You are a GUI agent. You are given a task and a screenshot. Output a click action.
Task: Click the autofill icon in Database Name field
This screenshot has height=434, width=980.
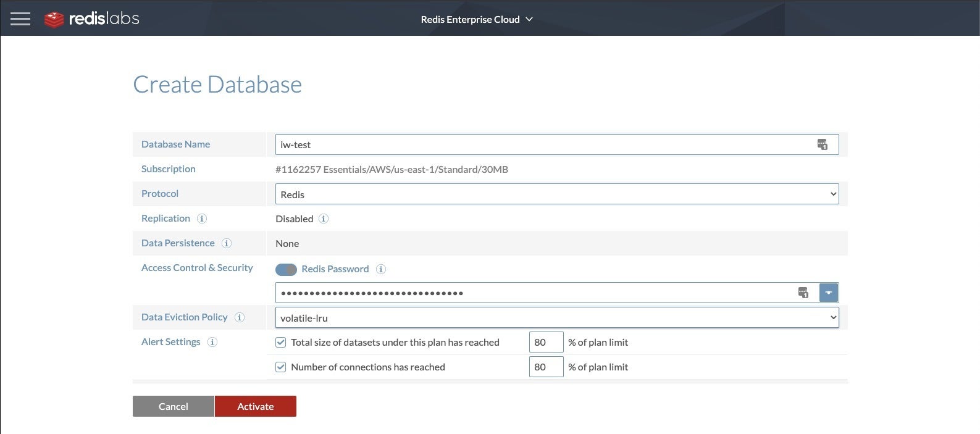pos(823,144)
